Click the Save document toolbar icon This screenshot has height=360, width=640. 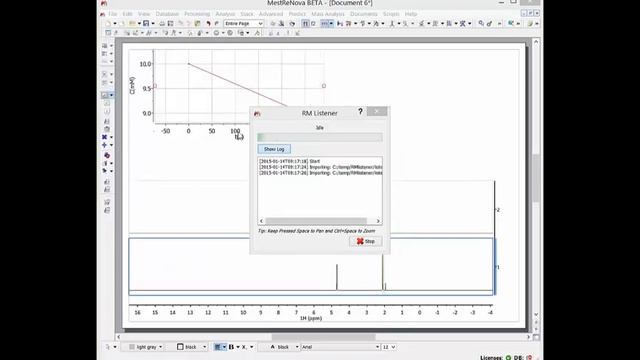pos(146,24)
